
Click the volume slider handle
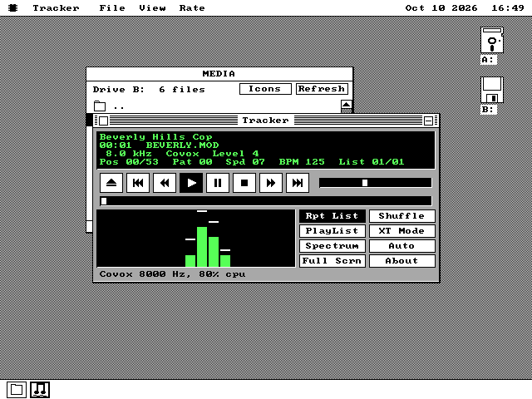click(365, 183)
